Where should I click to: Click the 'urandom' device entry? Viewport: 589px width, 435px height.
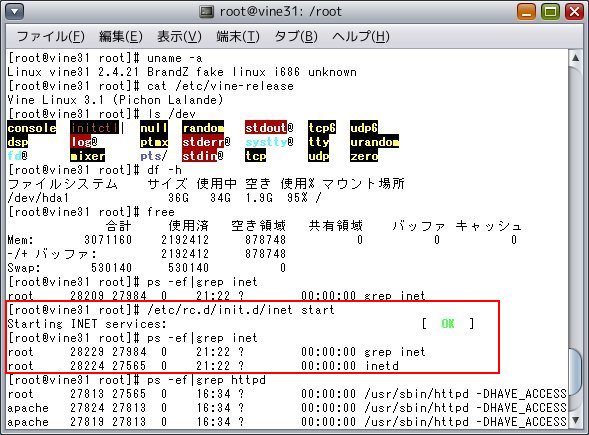point(375,142)
